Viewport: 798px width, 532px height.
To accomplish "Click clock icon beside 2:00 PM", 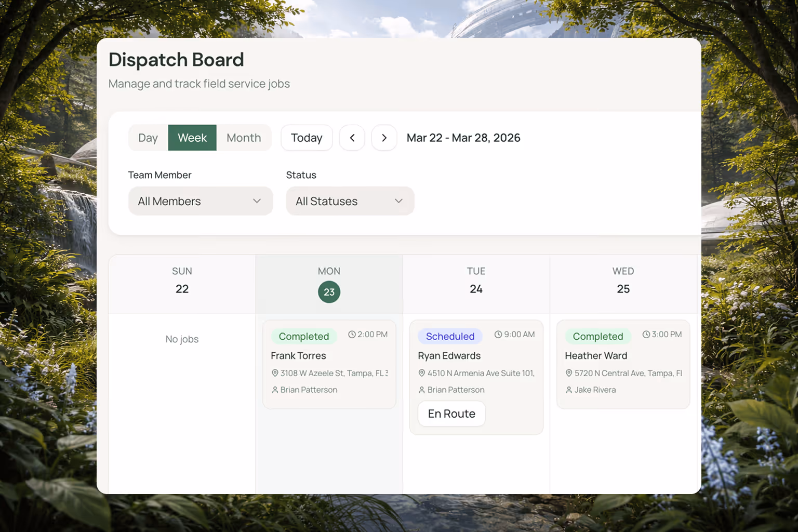I will [x=352, y=335].
